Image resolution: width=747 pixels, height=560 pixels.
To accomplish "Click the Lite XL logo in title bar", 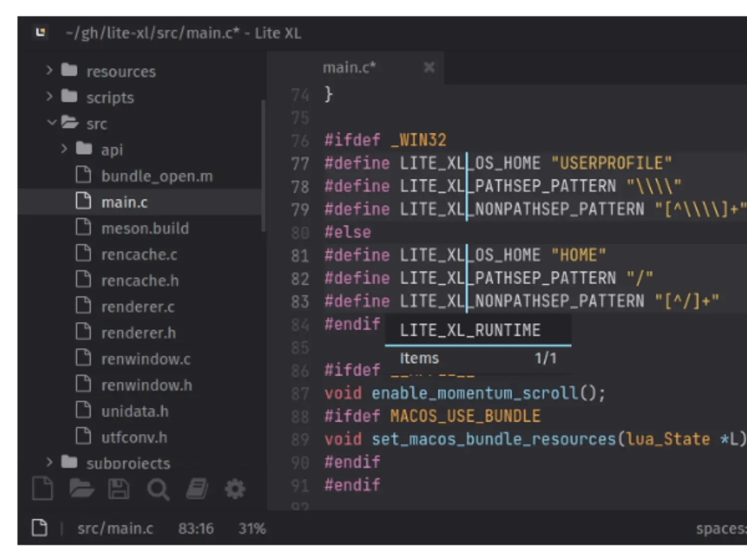I will pyautogui.click(x=41, y=33).
